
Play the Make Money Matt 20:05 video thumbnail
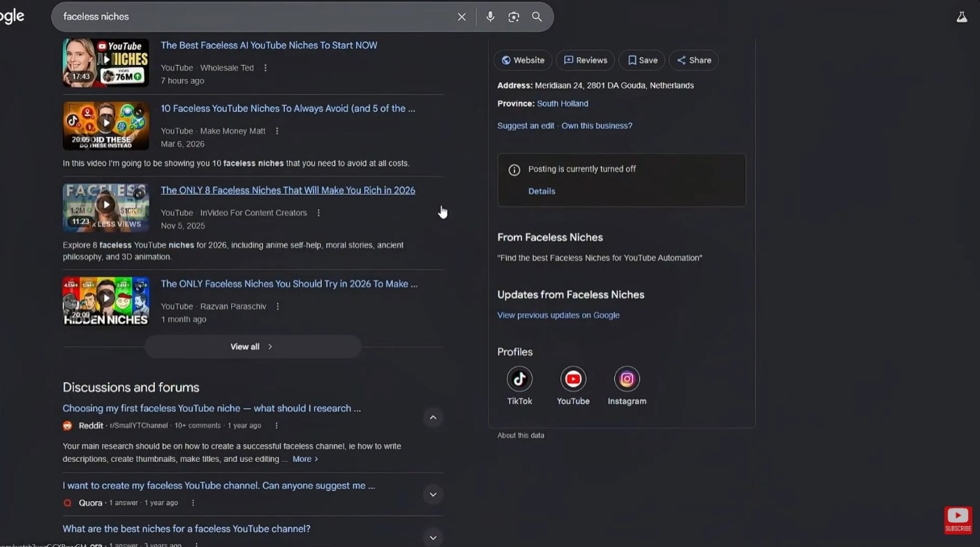(106, 126)
